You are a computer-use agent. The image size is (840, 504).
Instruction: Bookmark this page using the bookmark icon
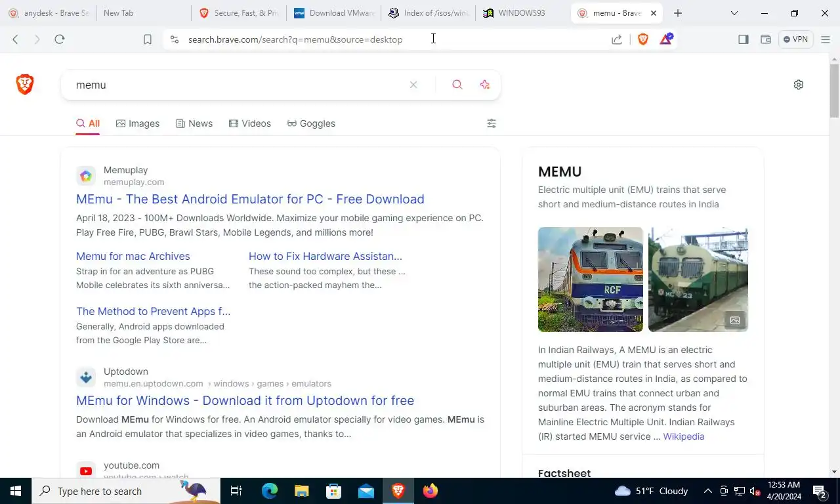tap(148, 39)
